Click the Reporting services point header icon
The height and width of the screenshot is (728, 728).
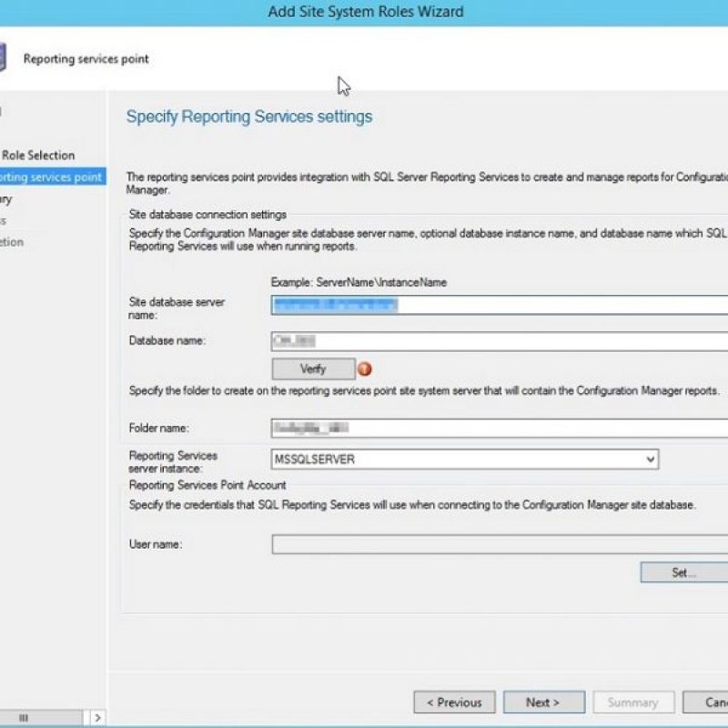tap(5, 57)
